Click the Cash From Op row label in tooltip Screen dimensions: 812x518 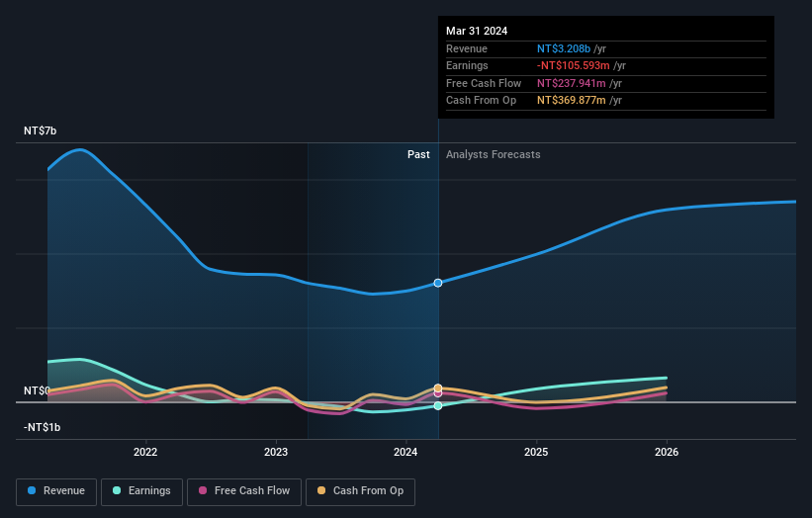tap(481, 101)
